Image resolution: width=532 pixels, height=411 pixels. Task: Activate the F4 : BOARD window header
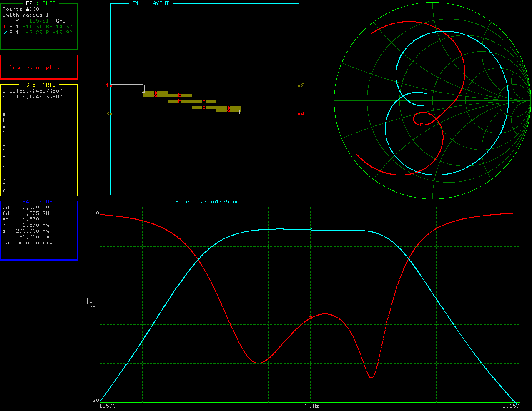pos(39,202)
